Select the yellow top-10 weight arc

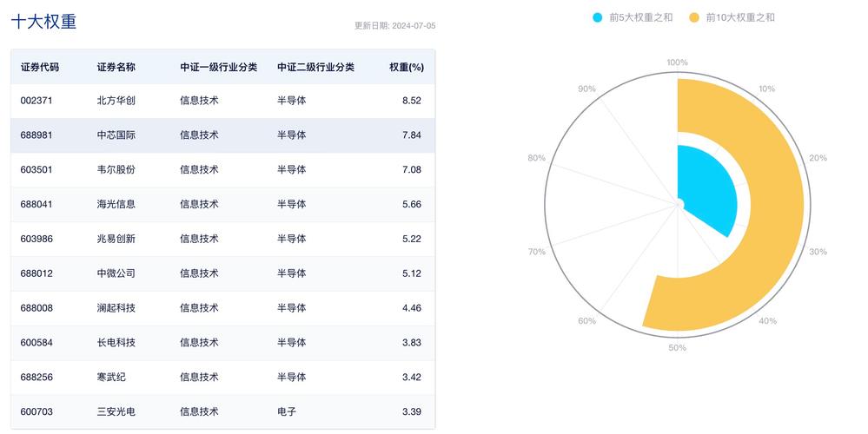pyautogui.click(x=778, y=205)
